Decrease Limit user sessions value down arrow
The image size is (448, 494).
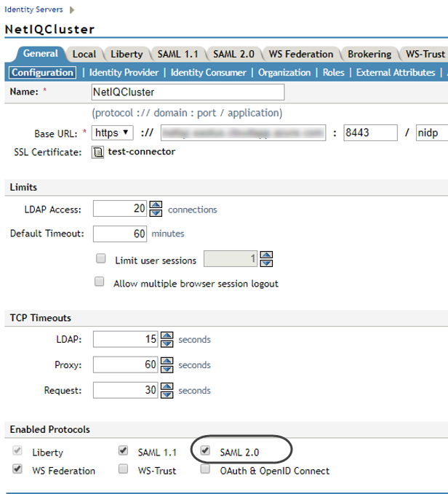click(266, 263)
